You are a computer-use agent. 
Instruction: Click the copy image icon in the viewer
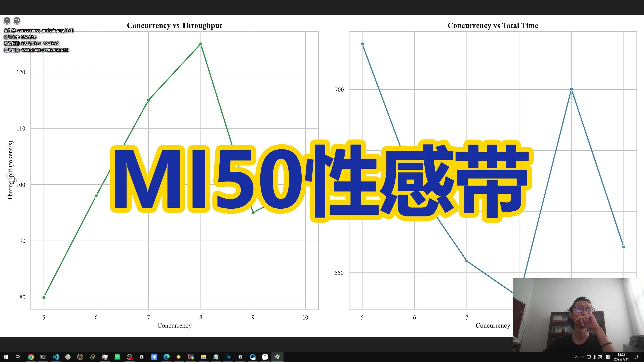[17, 20]
